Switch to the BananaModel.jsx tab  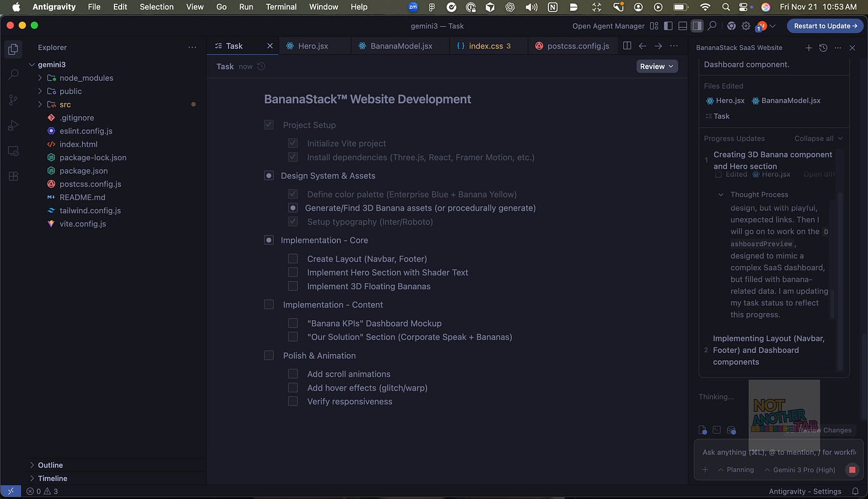(x=401, y=46)
